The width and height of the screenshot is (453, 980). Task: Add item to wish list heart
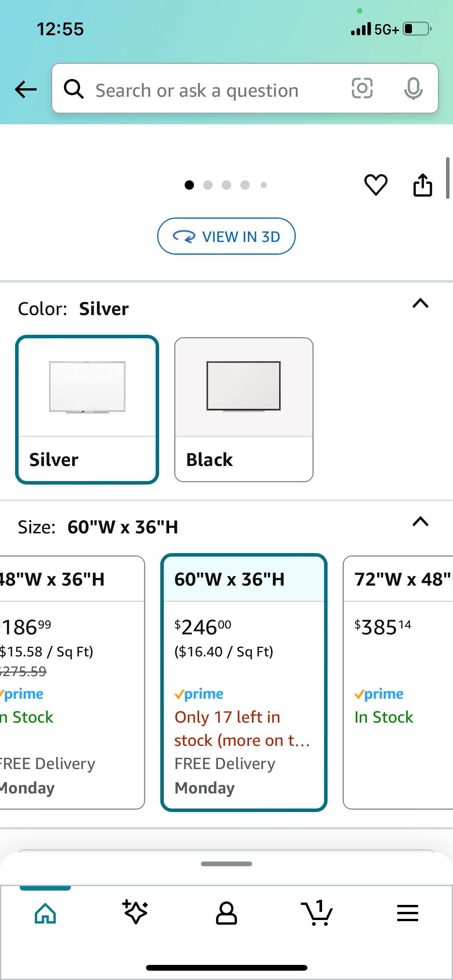(x=376, y=185)
